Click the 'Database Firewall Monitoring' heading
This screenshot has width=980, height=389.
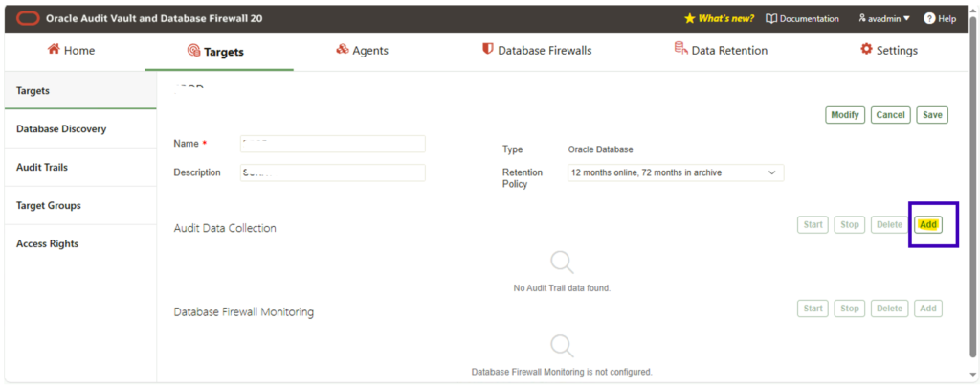[244, 311]
